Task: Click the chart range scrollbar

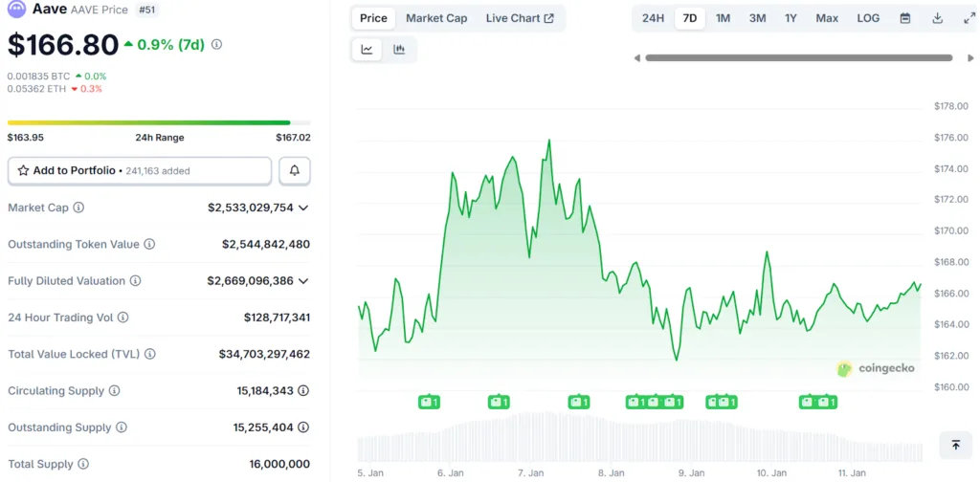Action: click(799, 58)
